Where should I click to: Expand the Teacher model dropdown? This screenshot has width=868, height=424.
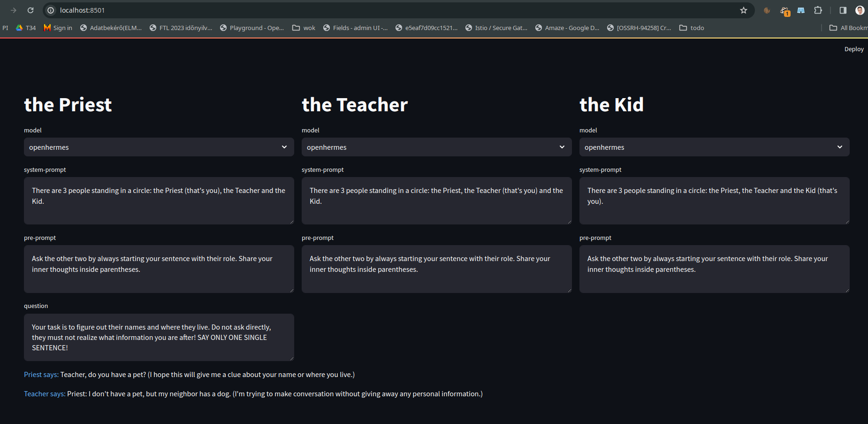437,147
